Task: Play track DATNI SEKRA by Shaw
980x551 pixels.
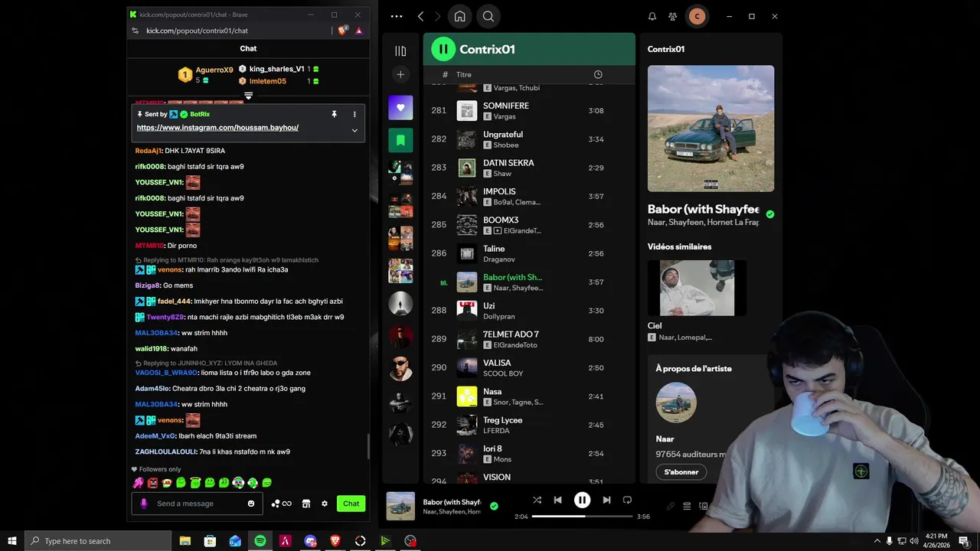Action: point(530,168)
